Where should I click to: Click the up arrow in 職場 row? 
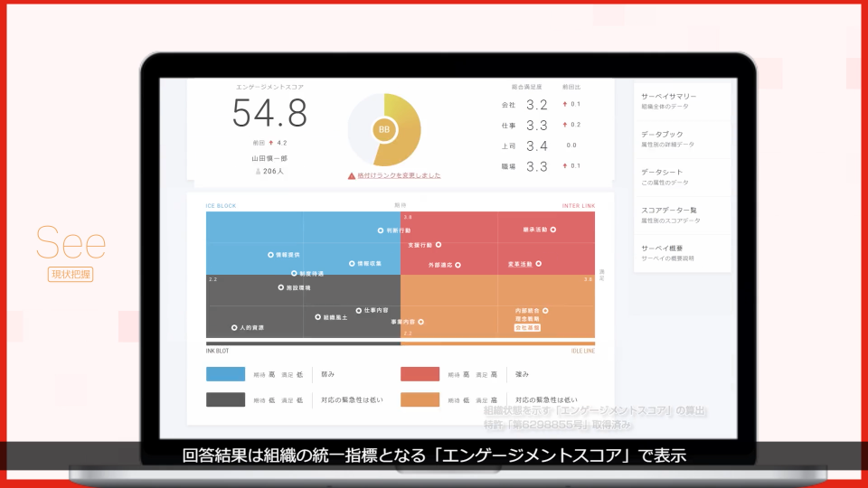coord(564,166)
